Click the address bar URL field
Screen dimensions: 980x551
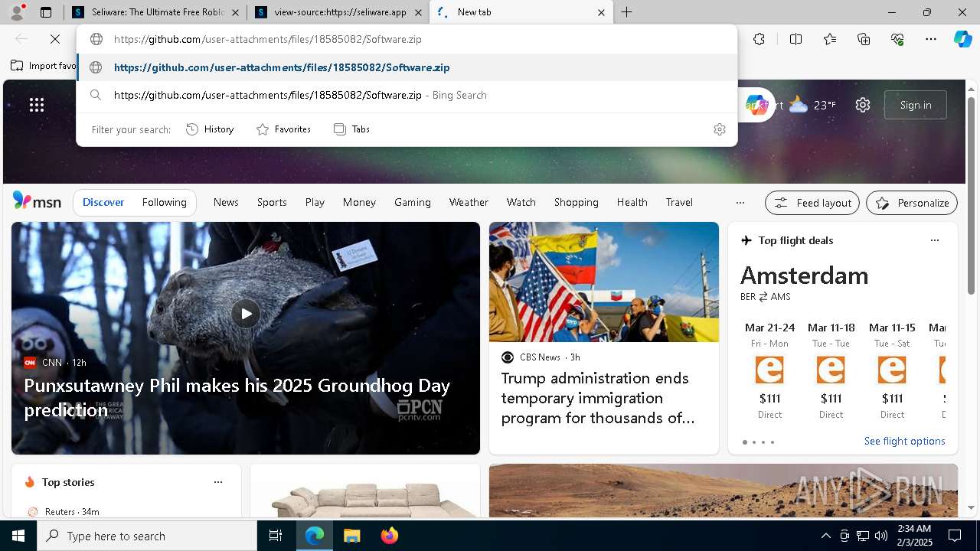(407, 39)
